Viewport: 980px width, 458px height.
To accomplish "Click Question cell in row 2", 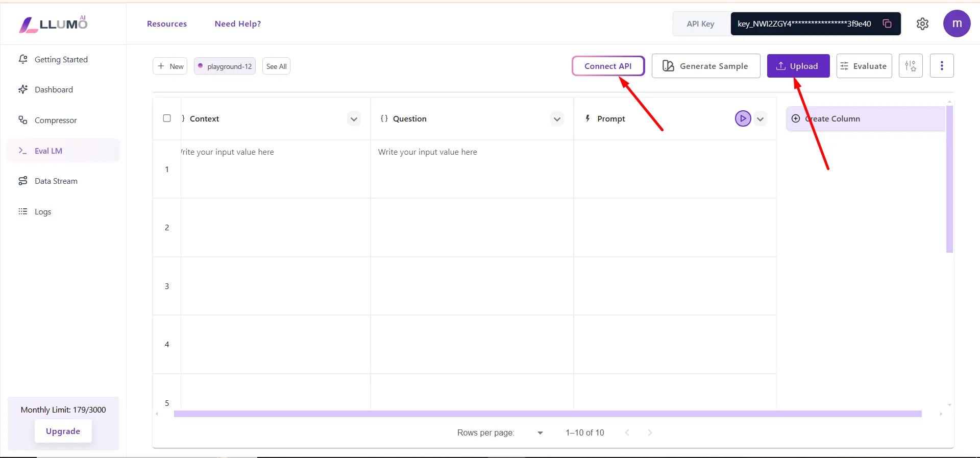I will [472, 228].
